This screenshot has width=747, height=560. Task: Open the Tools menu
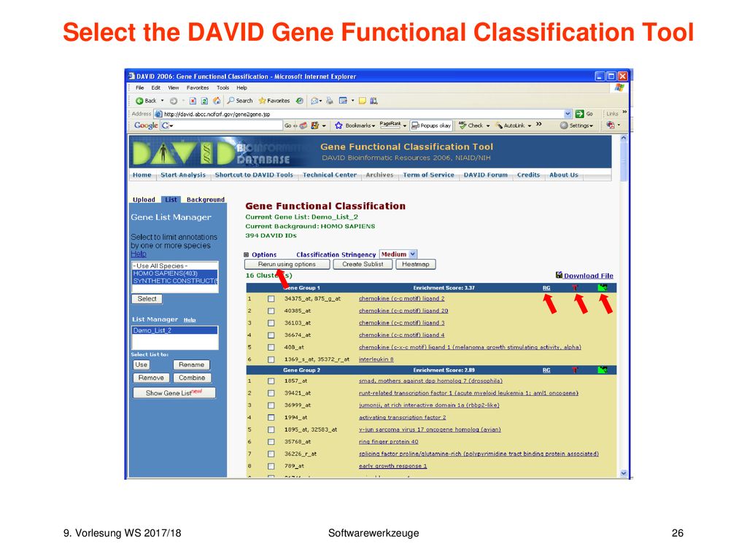pyautogui.click(x=223, y=87)
